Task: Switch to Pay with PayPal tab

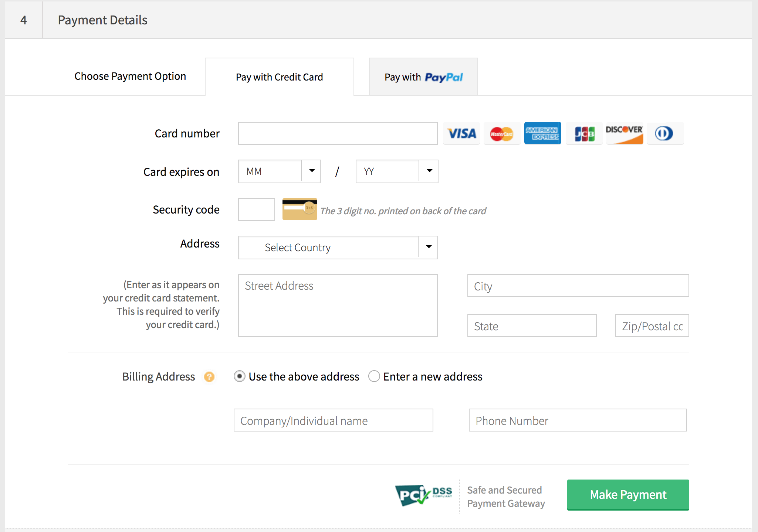Action: point(423,77)
